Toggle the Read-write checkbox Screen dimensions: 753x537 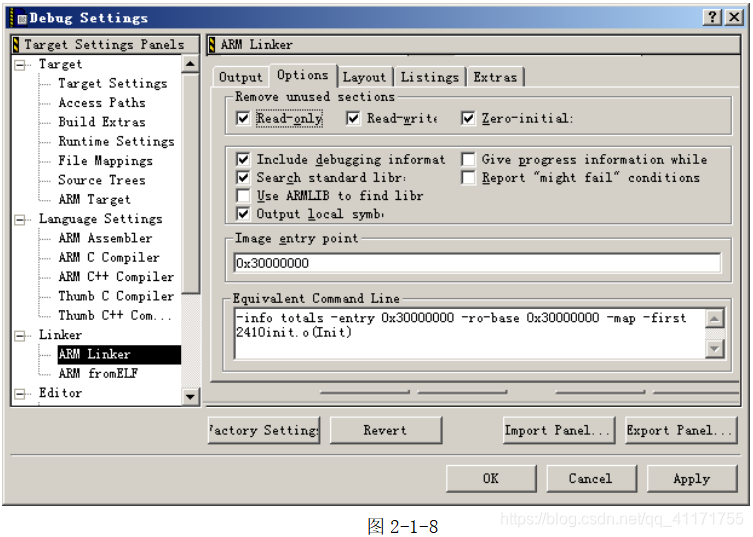(x=353, y=118)
